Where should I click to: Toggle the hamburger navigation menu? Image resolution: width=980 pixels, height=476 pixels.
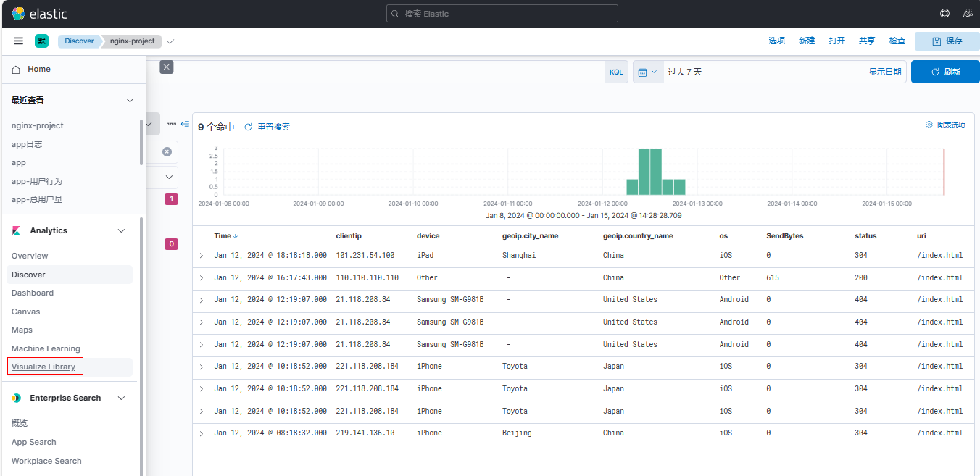click(x=18, y=41)
